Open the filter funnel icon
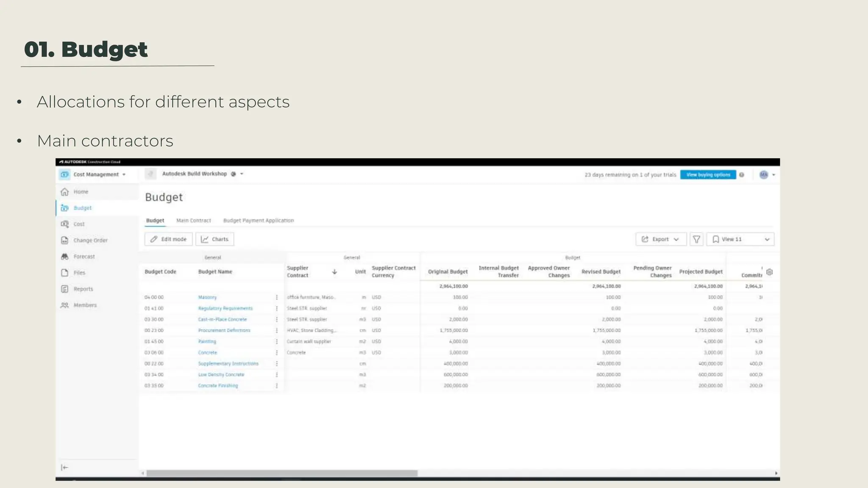 [x=696, y=239]
